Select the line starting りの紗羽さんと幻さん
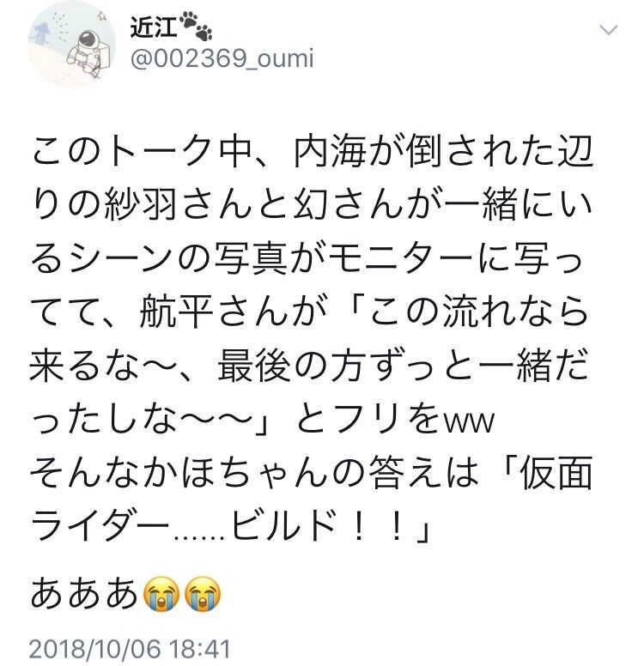Screen dimensions: 644x666 click(x=312, y=206)
